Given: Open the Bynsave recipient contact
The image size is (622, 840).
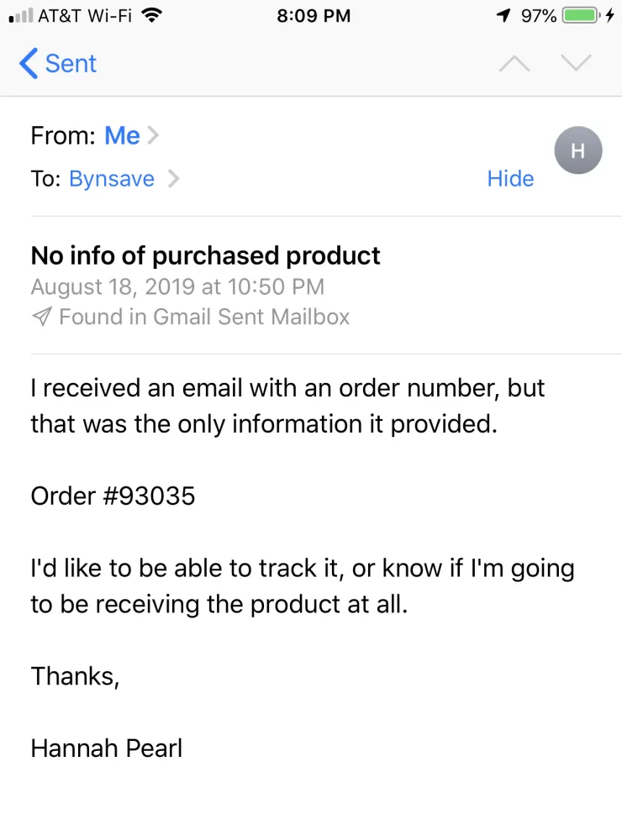Looking at the screenshot, I should pyautogui.click(x=112, y=179).
